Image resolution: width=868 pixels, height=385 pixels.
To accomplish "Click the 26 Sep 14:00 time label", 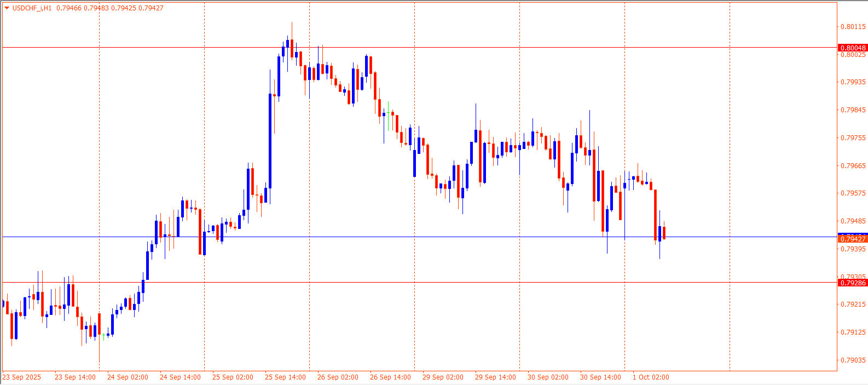I will pyautogui.click(x=390, y=377).
